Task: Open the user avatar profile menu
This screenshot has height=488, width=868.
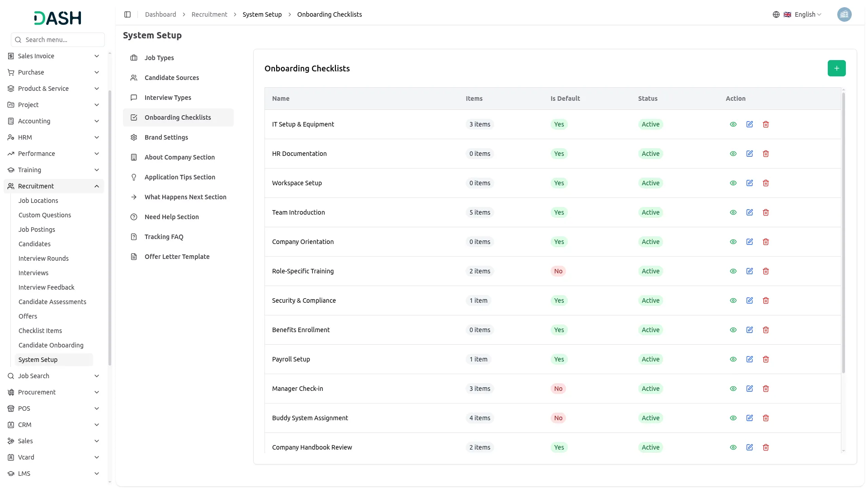Action: click(844, 14)
